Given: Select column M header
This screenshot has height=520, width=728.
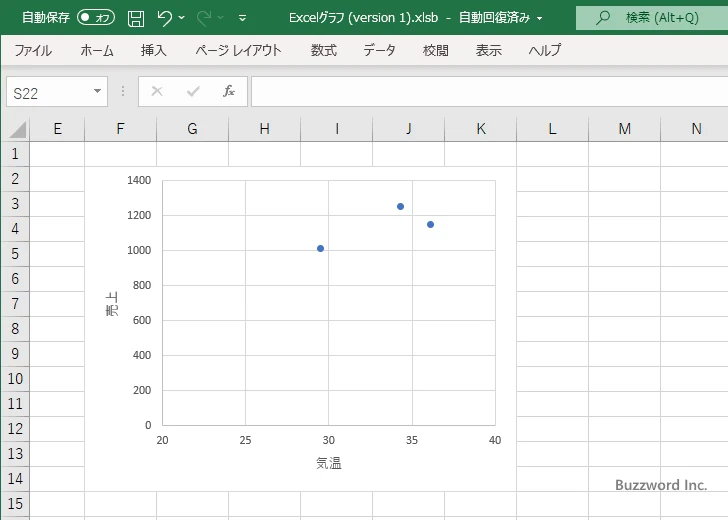Looking at the screenshot, I should click(624, 129).
